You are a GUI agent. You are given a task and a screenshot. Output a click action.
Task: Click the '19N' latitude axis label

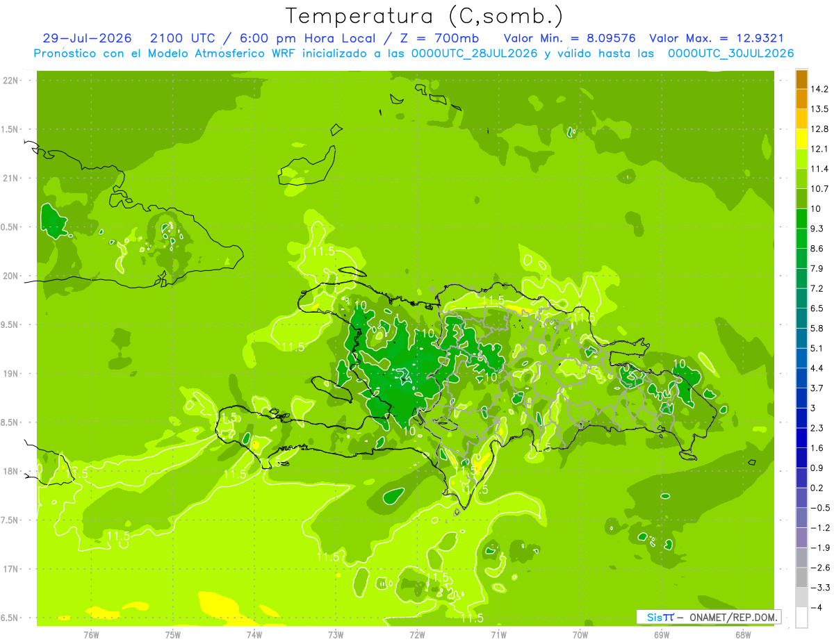click(x=11, y=374)
